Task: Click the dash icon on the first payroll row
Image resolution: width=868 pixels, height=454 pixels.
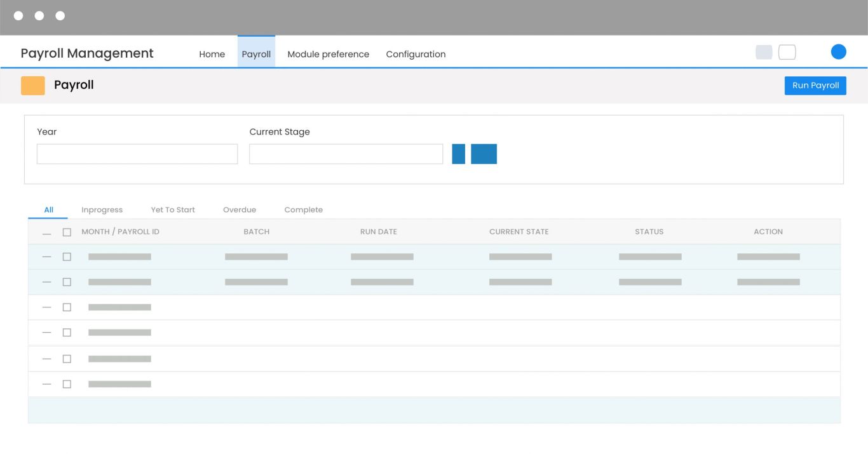Action: pyautogui.click(x=46, y=257)
